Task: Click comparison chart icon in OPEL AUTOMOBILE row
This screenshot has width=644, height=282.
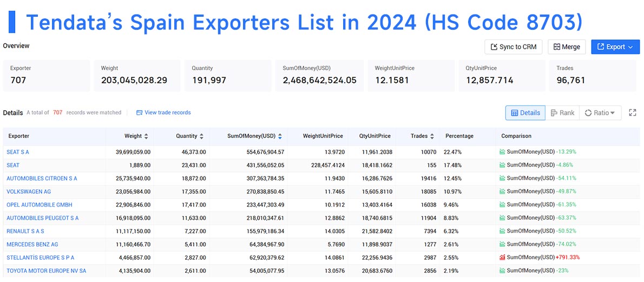Action: tap(502, 204)
